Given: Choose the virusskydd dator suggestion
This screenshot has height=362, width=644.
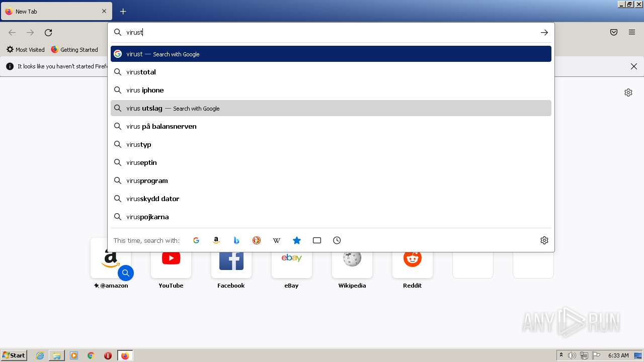Looking at the screenshot, I should pyautogui.click(x=331, y=199).
